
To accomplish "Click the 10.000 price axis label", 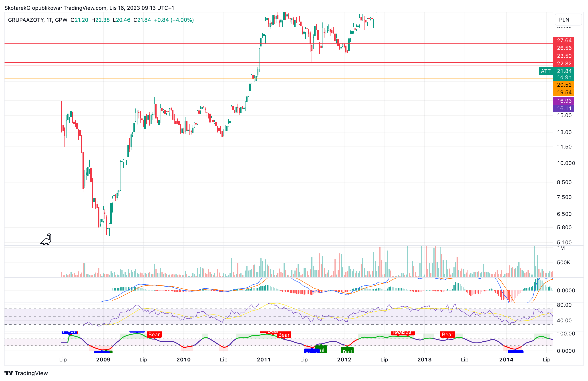I will click(x=566, y=163).
